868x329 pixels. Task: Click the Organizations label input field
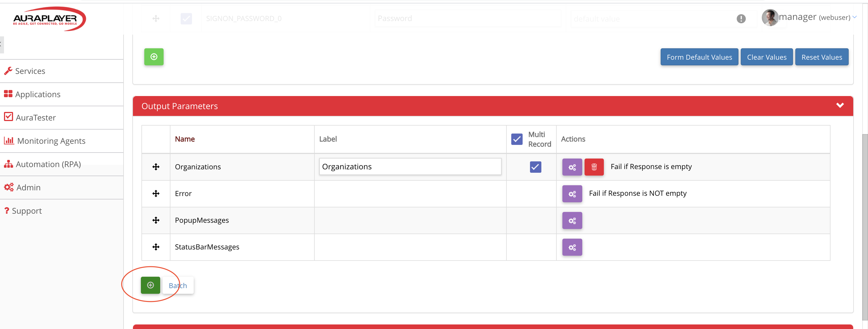point(410,166)
